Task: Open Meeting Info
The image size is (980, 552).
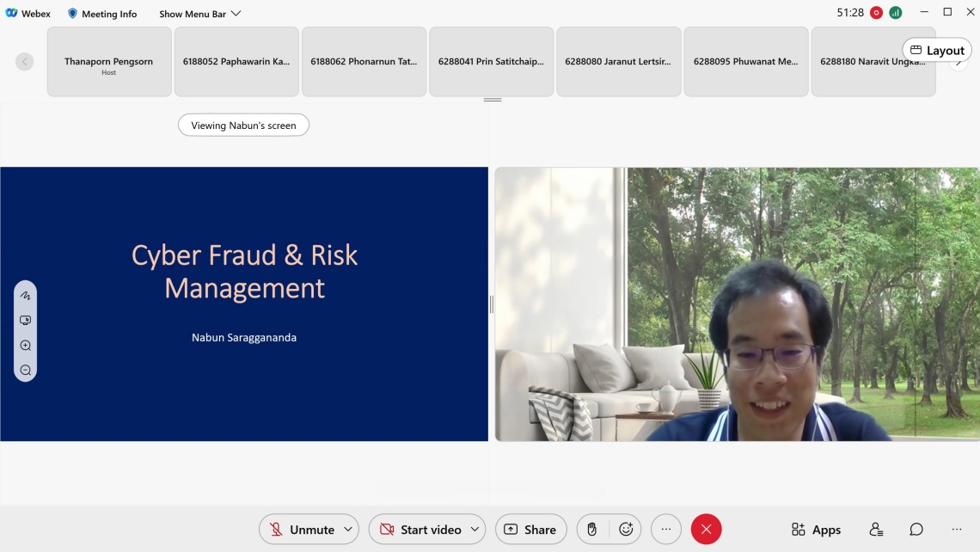Action: (101, 14)
